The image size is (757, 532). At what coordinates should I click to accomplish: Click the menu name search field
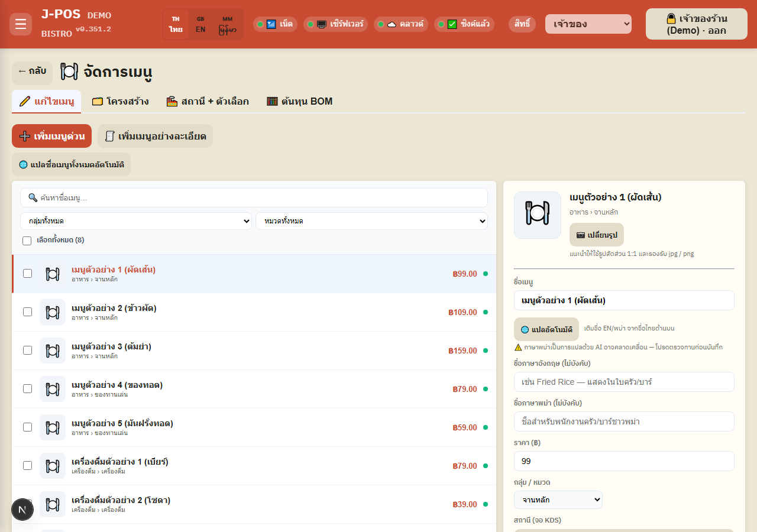point(254,197)
